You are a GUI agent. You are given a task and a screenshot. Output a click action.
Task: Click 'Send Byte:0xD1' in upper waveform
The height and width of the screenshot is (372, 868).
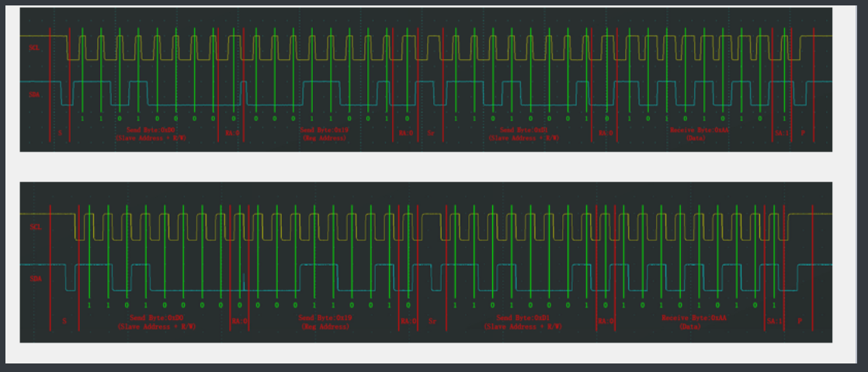pyautogui.click(x=524, y=130)
